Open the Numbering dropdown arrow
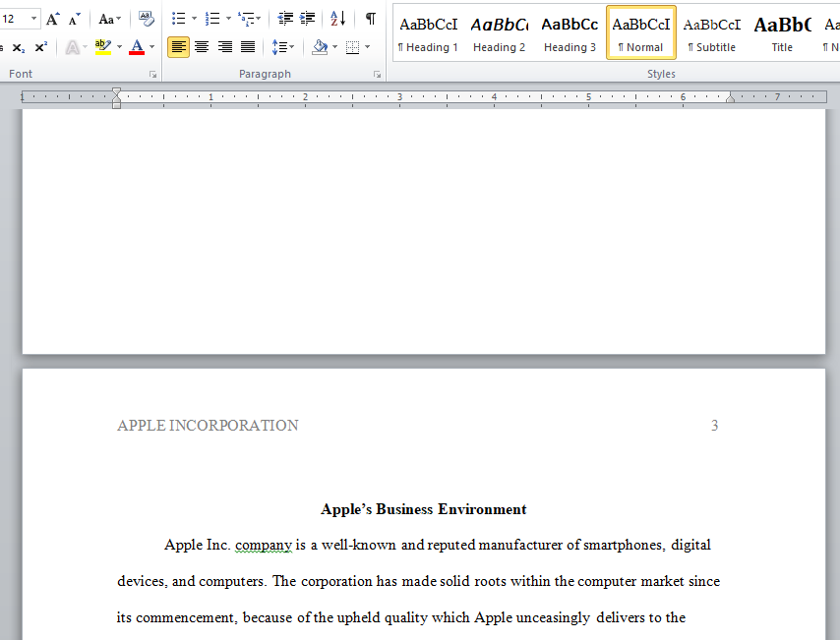Image resolution: width=840 pixels, height=640 pixels. click(x=228, y=19)
